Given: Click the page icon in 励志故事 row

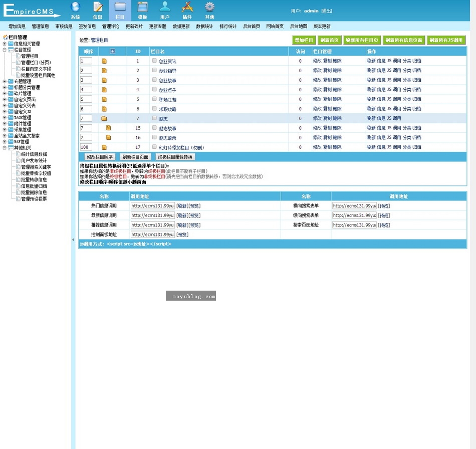Looking at the screenshot, I should coord(108,128).
